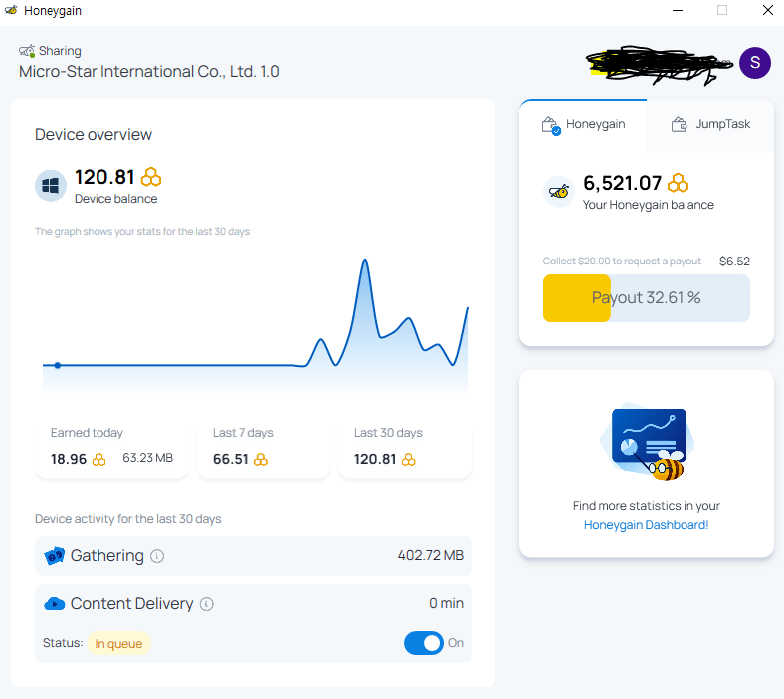Toggle the Content Delivery switch off
Image resolution: width=784 pixels, height=699 pixels.
(424, 643)
